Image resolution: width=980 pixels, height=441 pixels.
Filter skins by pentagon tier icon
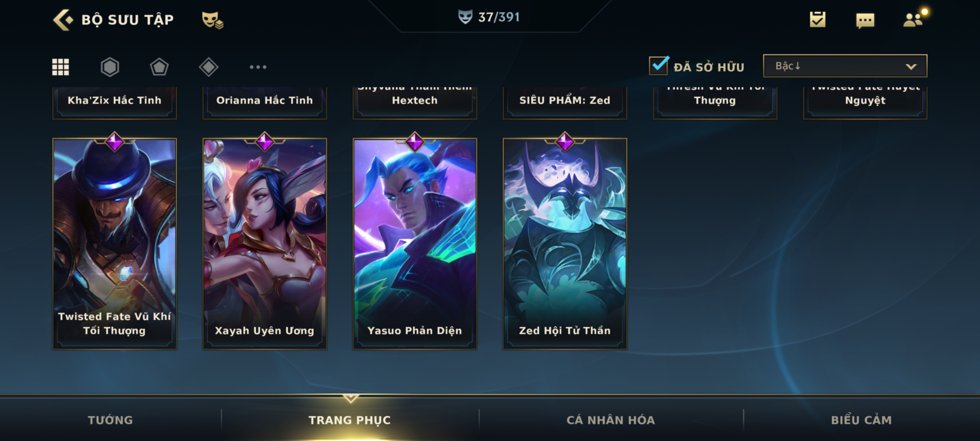[x=159, y=67]
